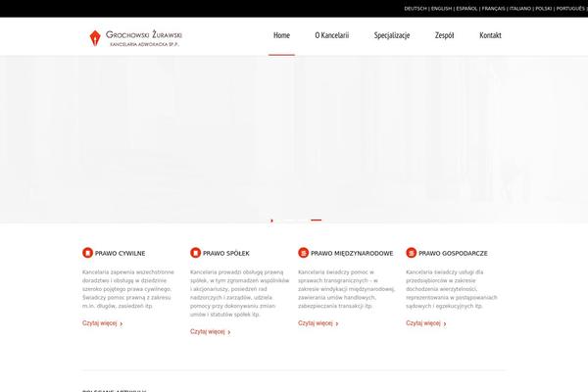588x392 pixels.
Task: Switch language to Português
Action: 570,8
